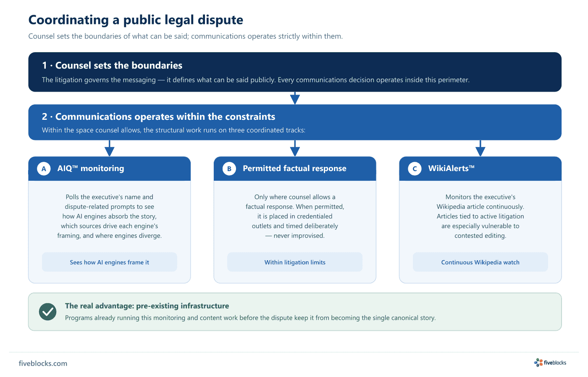588x377 pixels.
Task: Click the sentence 'Programs already running this monitoring'
Action: tap(250, 318)
